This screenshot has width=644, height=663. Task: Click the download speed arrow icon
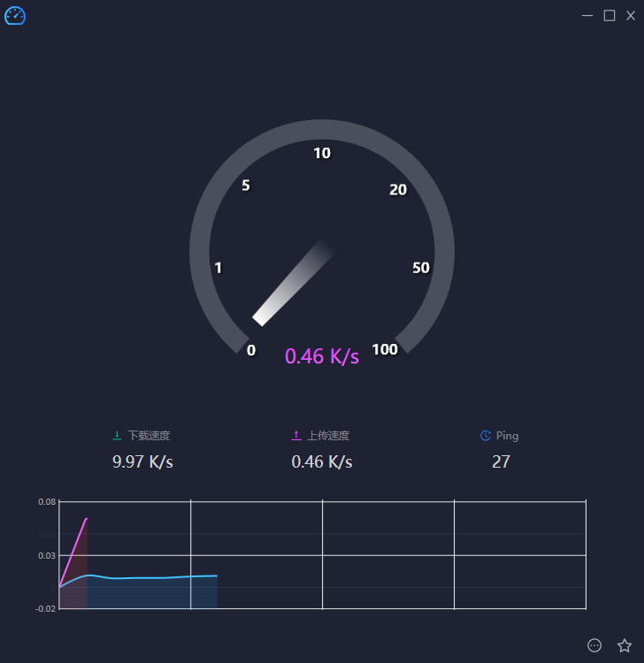117,436
